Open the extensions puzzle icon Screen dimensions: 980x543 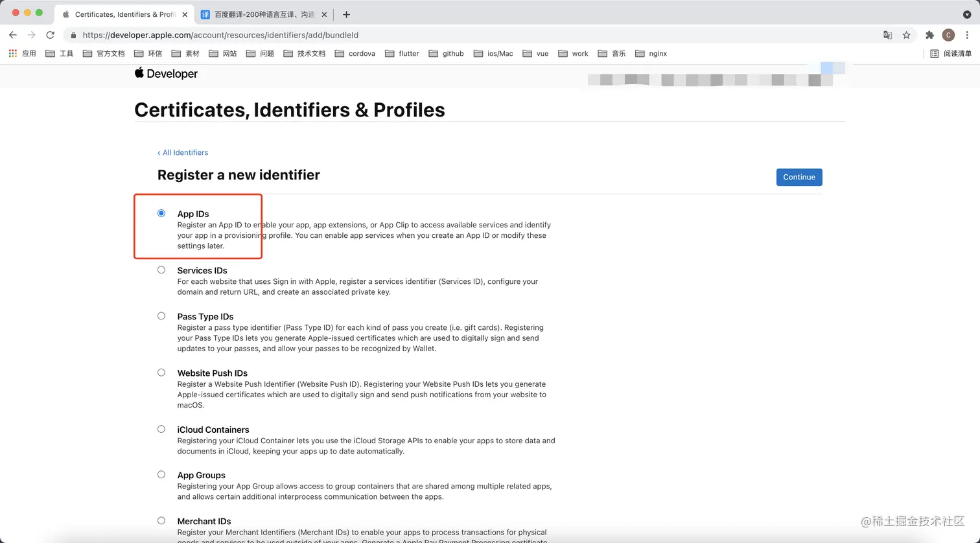click(x=929, y=35)
